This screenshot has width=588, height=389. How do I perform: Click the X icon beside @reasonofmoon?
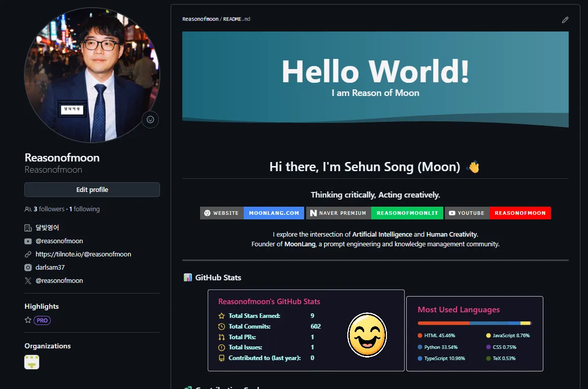tap(28, 281)
